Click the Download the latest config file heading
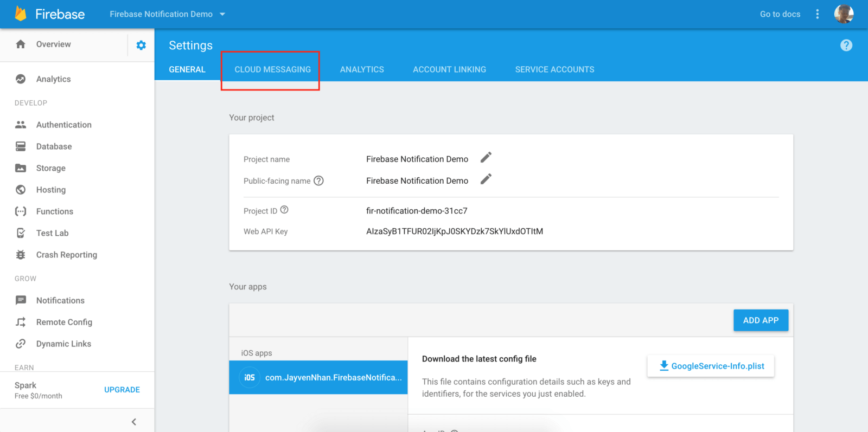868x432 pixels. tap(479, 359)
